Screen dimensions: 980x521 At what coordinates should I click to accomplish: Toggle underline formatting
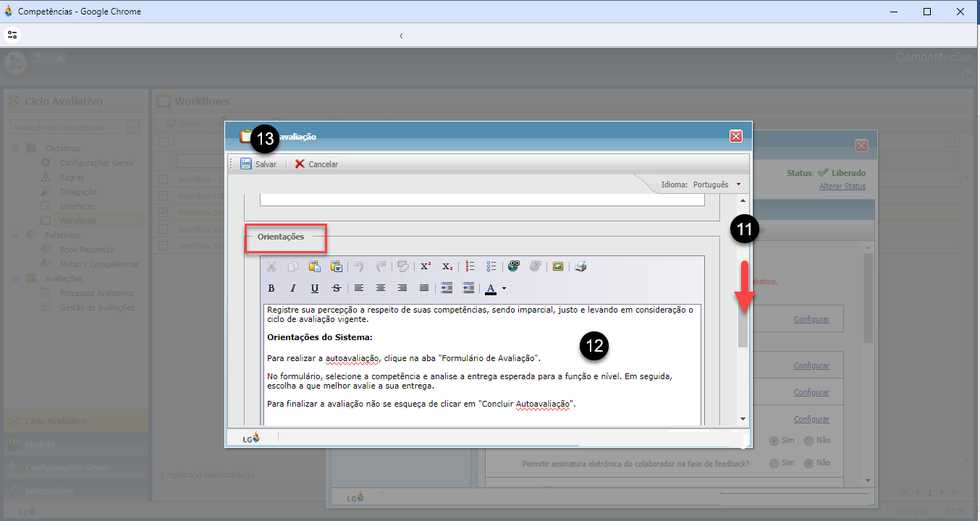[315, 288]
